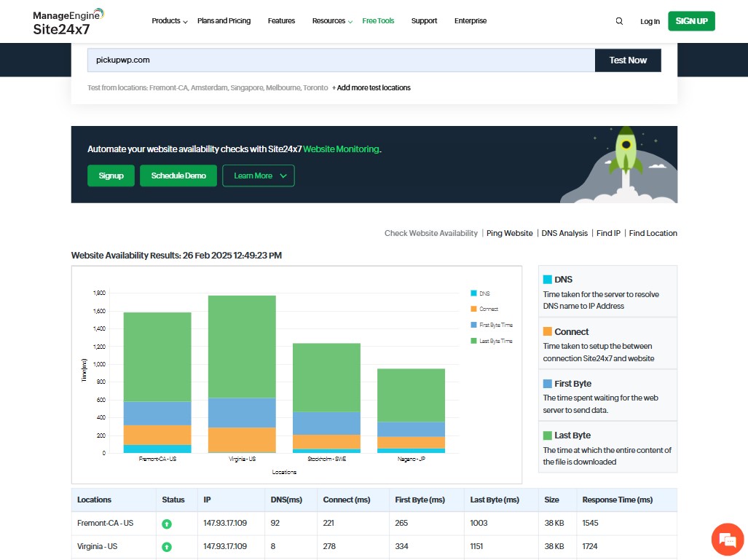Click the Signup button in banner
This screenshot has width=748, height=560.
coord(111,176)
